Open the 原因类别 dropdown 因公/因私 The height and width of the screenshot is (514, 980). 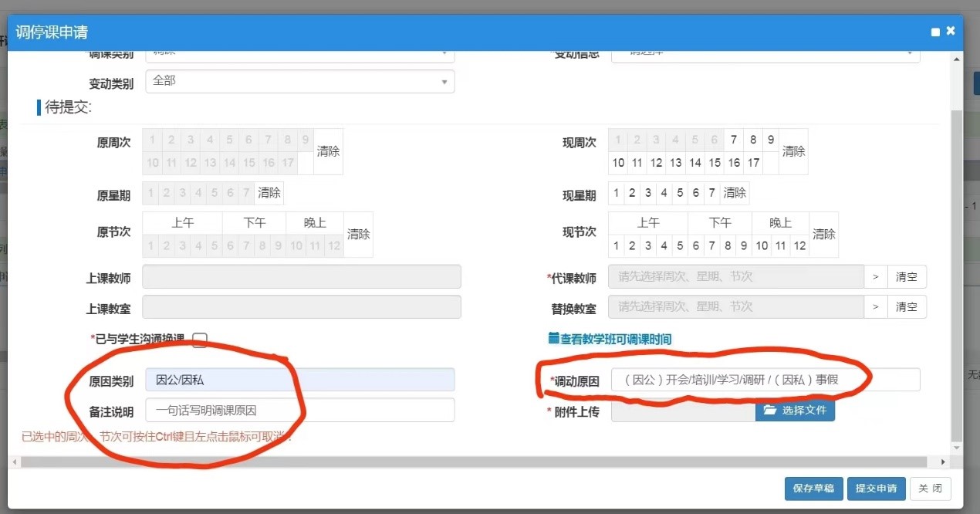pos(299,380)
